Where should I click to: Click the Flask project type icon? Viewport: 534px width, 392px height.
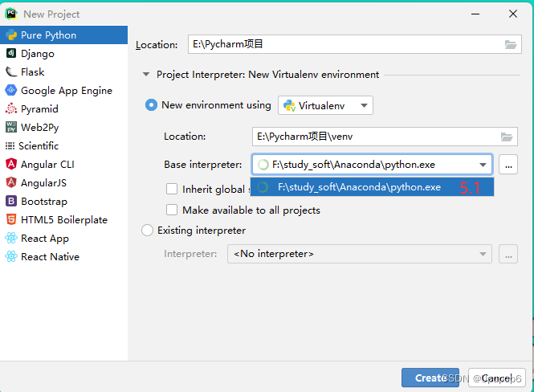coord(11,71)
